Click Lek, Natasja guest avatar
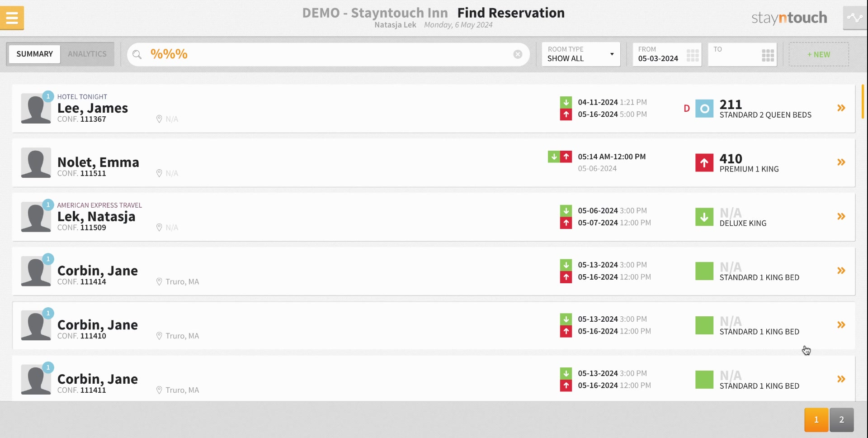Screen dimensions: 868x438 coord(36,217)
